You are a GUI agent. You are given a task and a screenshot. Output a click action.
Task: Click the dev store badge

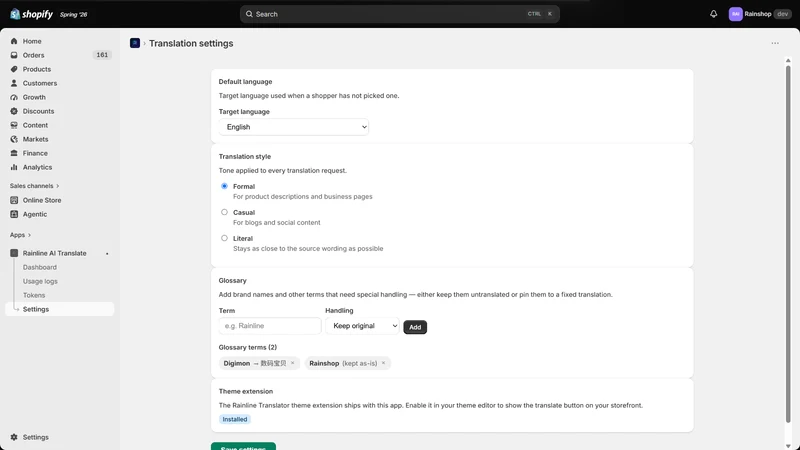point(782,14)
